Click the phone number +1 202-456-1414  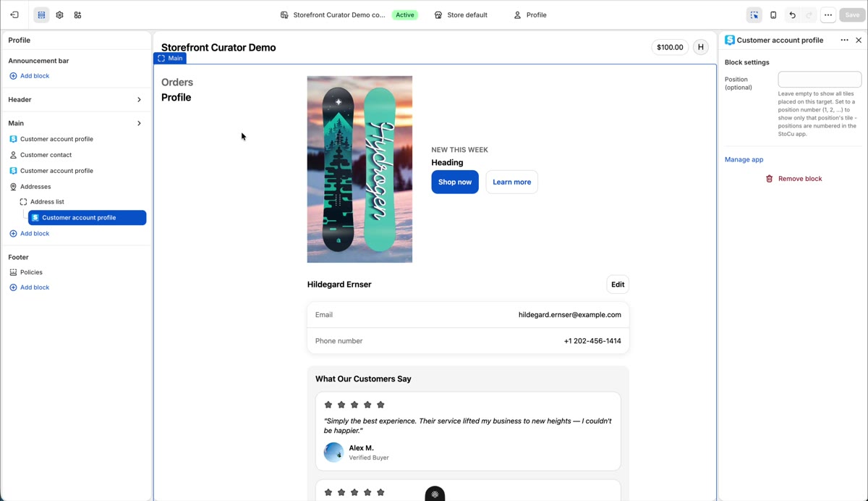point(592,341)
